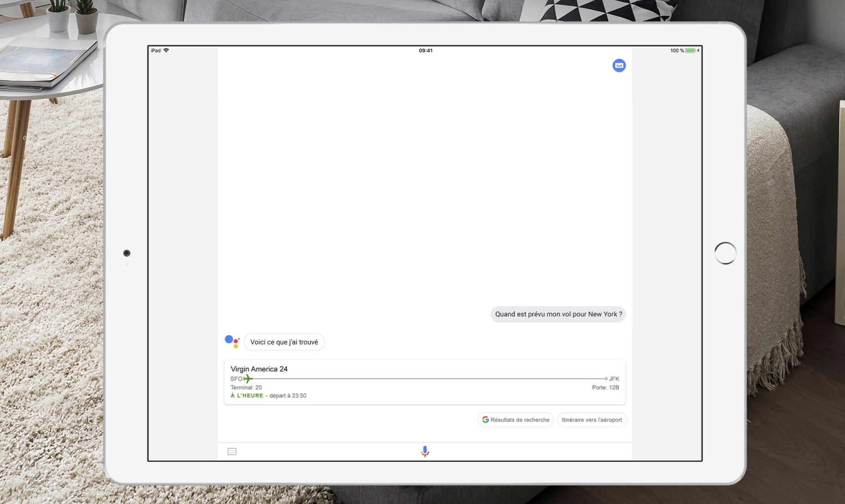Tap the microphone icon to speak
Viewport: 845px width, 504px height.
pos(425,451)
